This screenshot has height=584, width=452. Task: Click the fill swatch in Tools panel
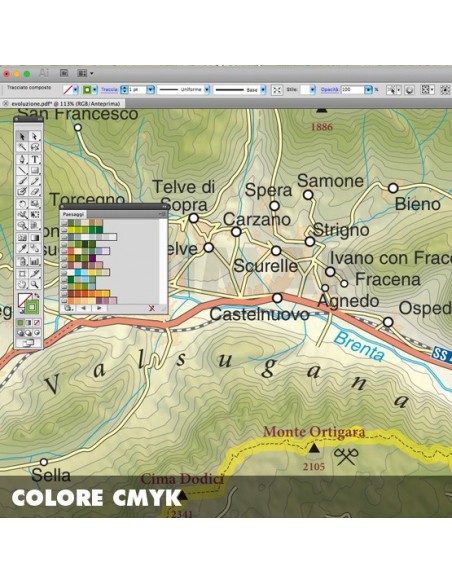point(25,300)
